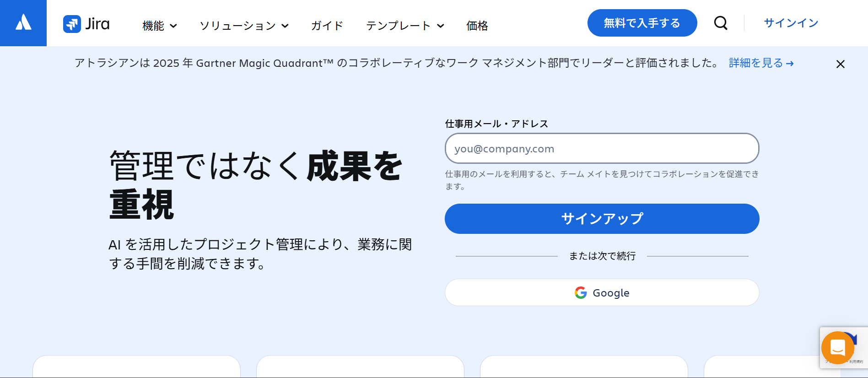This screenshot has height=378, width=868.
Task: Follow the 詳細を見る link in the banner
Action: click(x=755, y=63)
